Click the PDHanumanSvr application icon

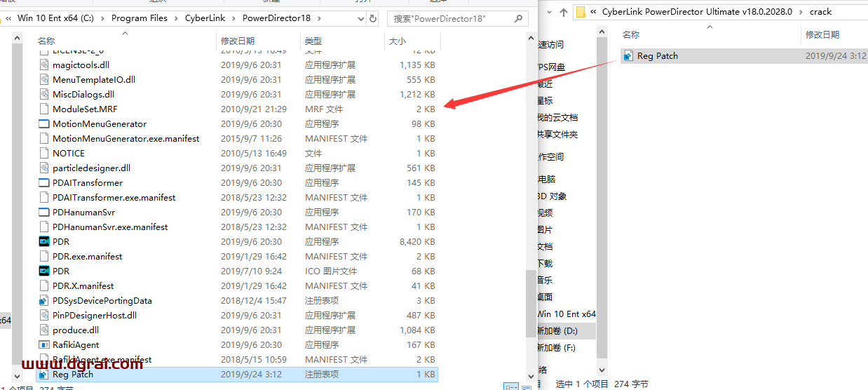pyautogui.click(x=44, y=212)
